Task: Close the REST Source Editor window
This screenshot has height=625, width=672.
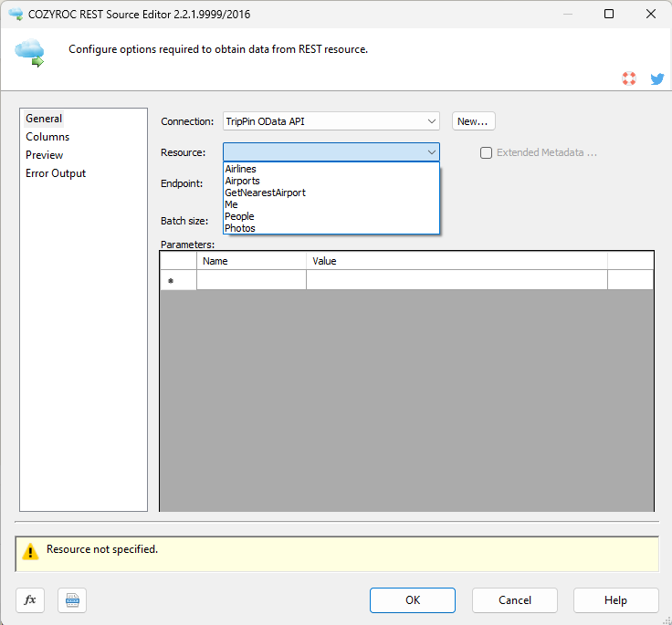Action: click(x=651, y=14)
